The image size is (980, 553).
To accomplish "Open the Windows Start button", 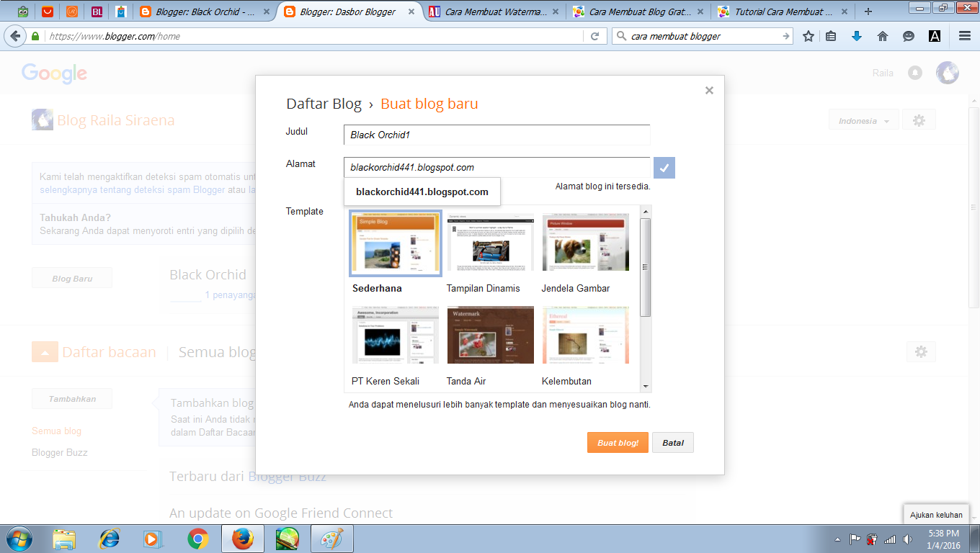I will click(19, 539).
